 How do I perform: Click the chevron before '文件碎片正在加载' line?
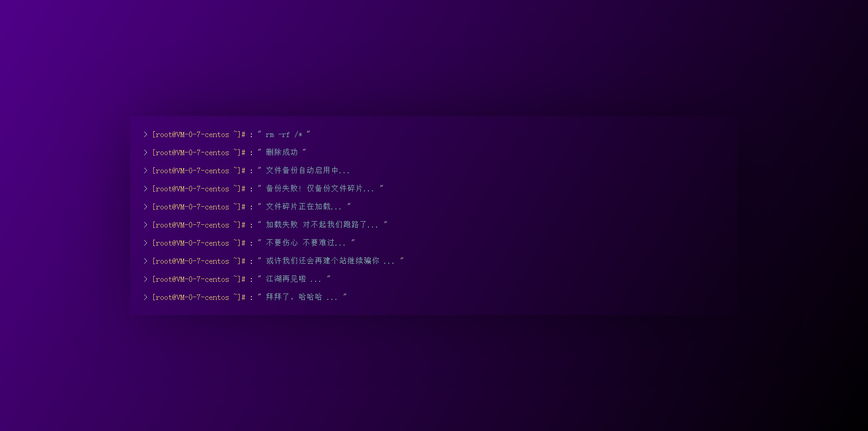pos(145,207)
